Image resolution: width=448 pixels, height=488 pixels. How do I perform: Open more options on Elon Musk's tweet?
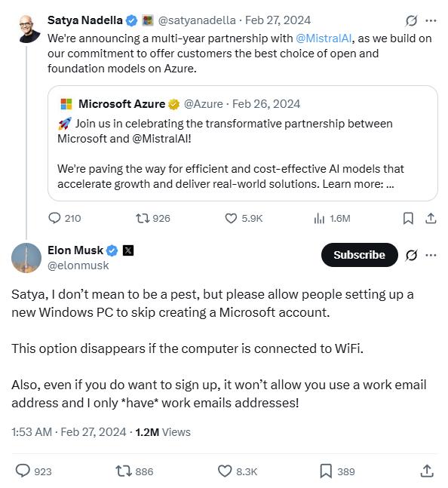(x=431, y=255)
